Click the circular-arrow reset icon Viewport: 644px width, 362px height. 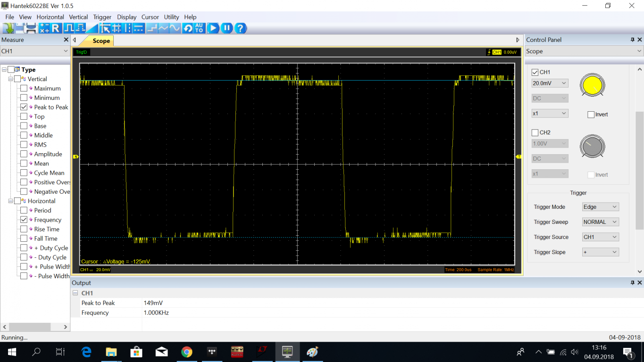(x=188, y=28)
